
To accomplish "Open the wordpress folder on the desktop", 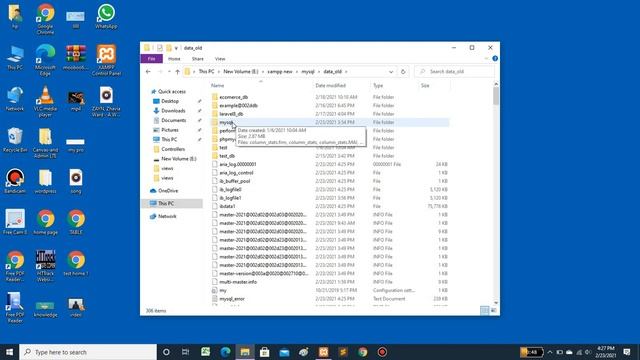I will point(45,181).
